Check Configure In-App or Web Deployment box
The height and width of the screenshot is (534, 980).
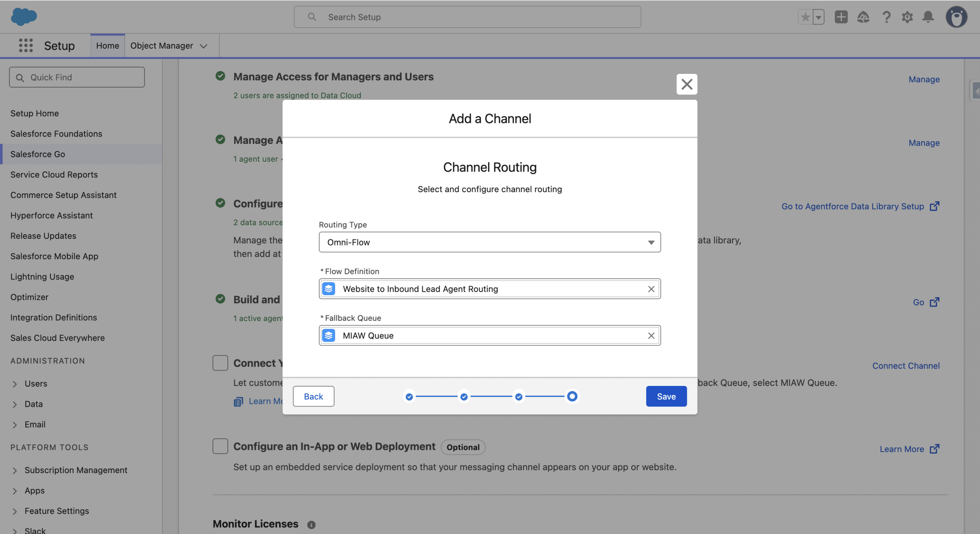click(x=220, y=446)
